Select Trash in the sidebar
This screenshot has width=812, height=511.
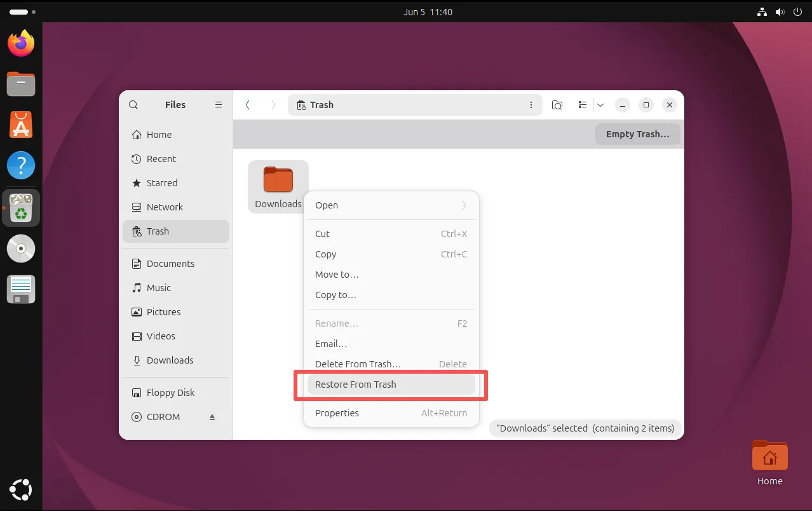tap(176, 231)
